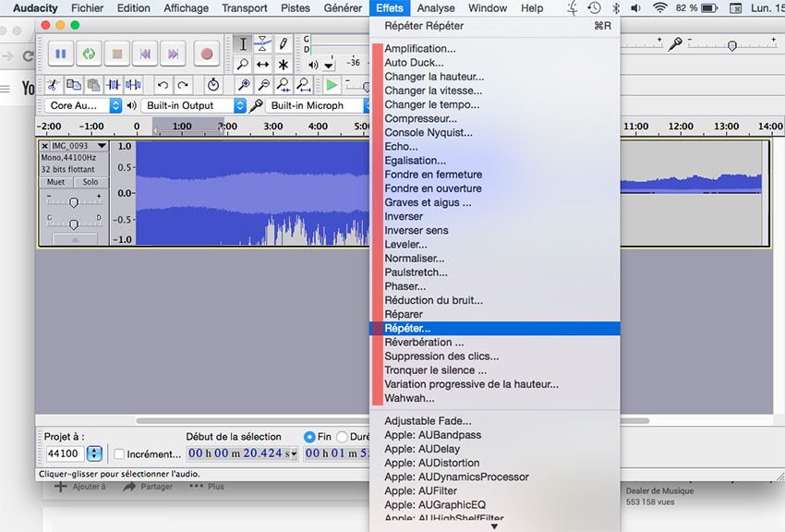Select the Draw pencil tool
Screen dimensions: 785x532
click(x=284, y=43)
